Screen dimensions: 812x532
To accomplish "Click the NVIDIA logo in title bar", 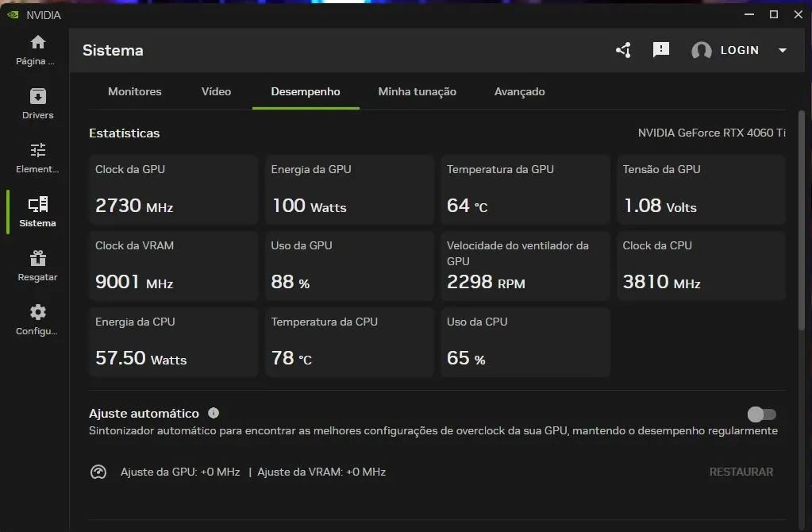I will coord(13,15).
